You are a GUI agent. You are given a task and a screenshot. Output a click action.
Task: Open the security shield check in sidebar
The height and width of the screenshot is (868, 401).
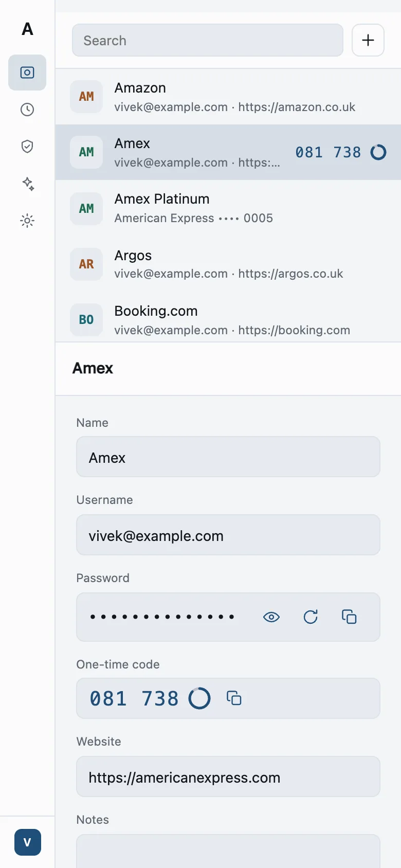(27, 147)
